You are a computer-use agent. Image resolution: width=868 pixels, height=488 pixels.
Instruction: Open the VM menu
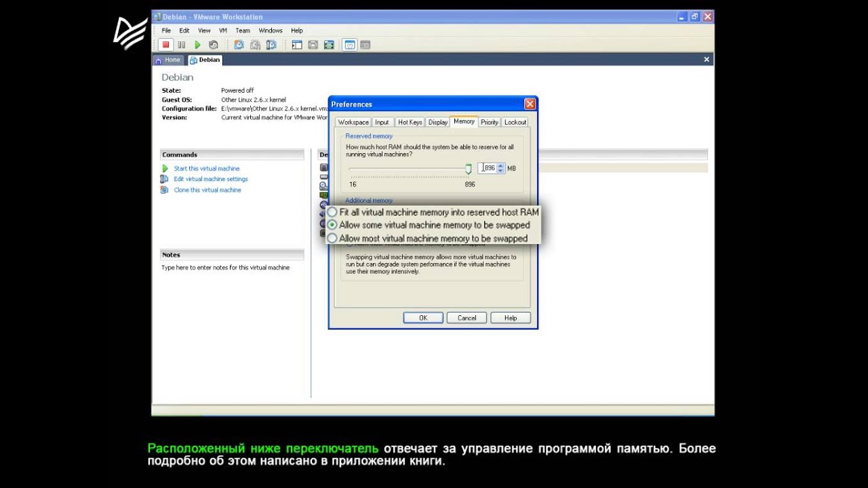pos(223,30)
